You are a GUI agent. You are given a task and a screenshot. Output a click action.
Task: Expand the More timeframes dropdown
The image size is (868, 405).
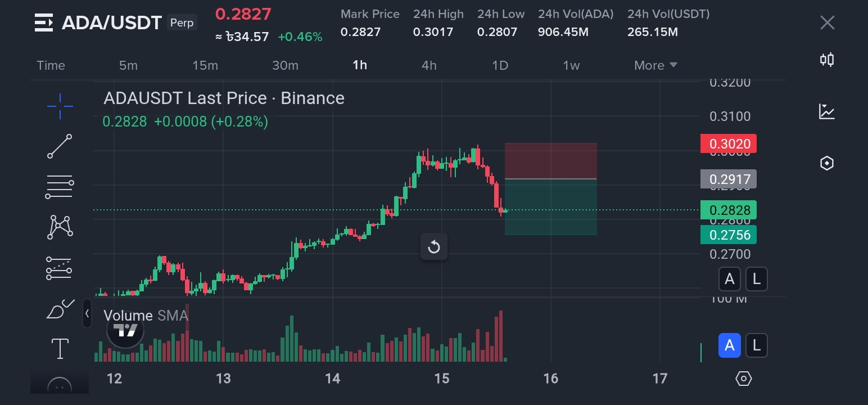pos(655,65)
